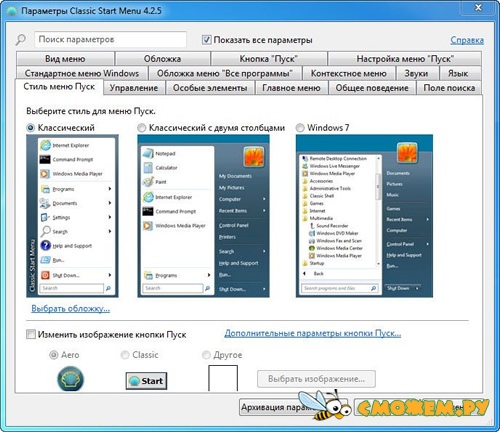Image resolution: width=500 pixels, height=432 pixels.
Task: Open Настройка меню "Пуск" tab
Action: click(x=405, y=59)
